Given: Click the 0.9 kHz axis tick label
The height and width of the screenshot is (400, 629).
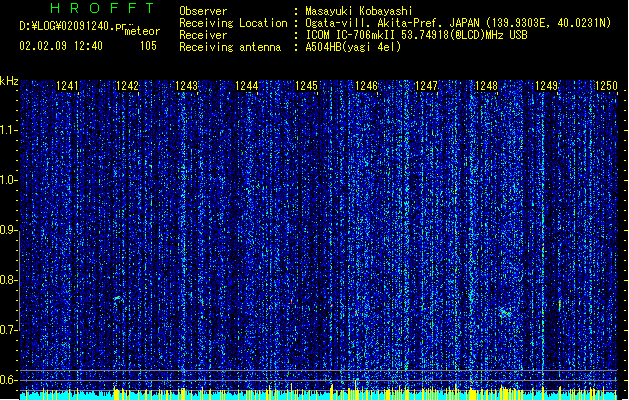Looking at the screenshot, I should pyautogui.click(x=8, y=230).
